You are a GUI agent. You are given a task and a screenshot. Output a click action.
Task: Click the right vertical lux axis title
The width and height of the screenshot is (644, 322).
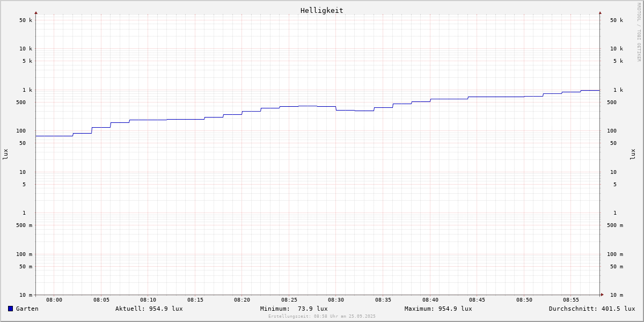[633, 154]
